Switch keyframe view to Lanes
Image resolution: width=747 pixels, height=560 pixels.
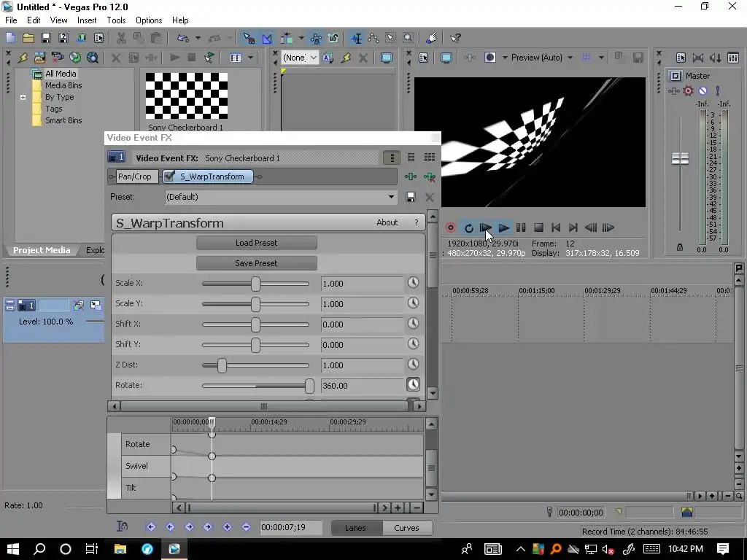(x=355, y=528)
